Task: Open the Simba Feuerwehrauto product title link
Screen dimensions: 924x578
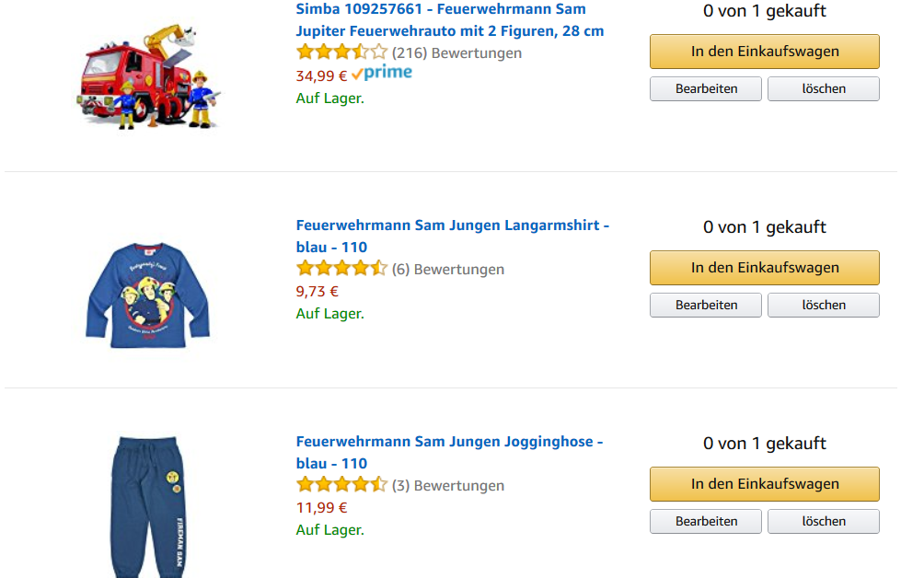Action: (450, 20)
